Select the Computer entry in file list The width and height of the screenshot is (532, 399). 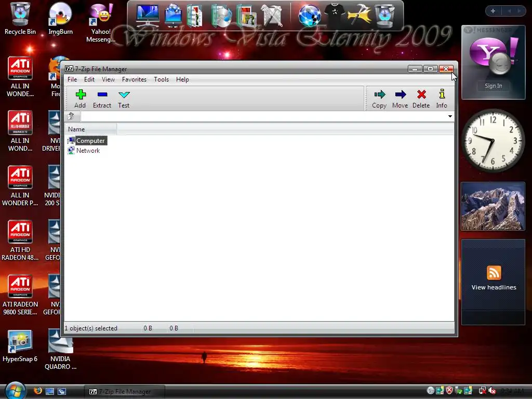87,140
